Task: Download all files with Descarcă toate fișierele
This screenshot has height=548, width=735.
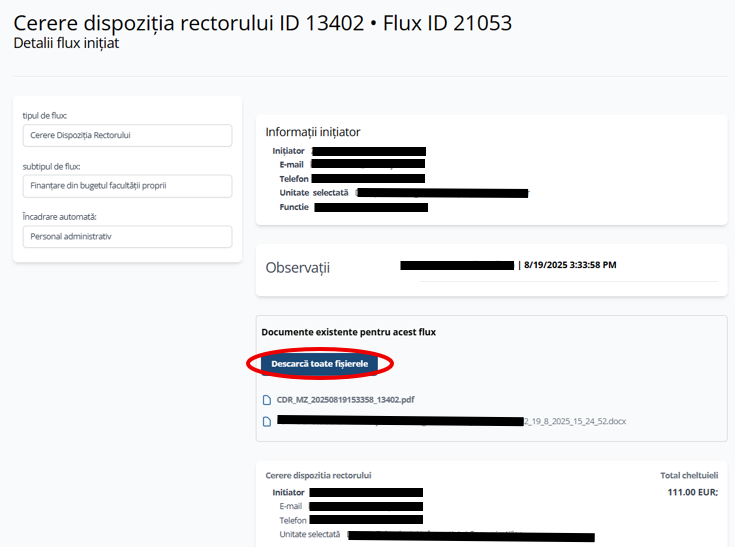Action: [319, 364]
